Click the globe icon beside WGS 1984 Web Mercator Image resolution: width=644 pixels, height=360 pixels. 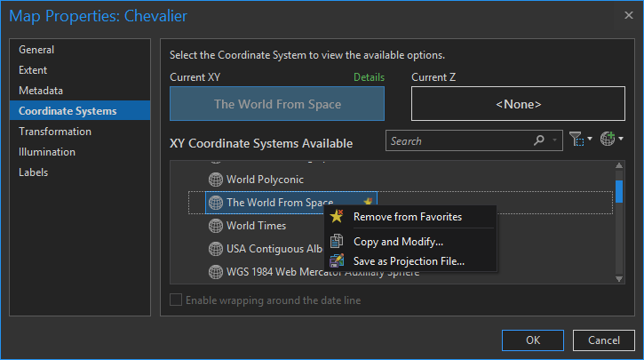pyautogui.click(x=215, y=271)
